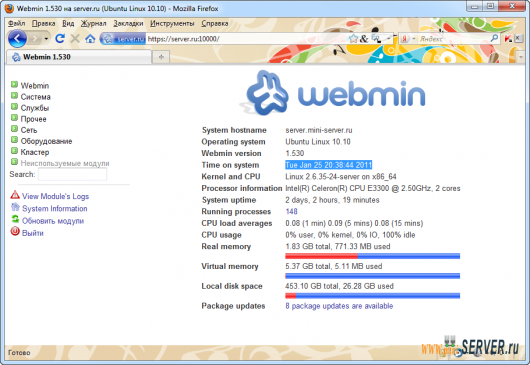
Task: Click the Local disk space usage bar
Action: pyautogui.click(x=372, y=296)
